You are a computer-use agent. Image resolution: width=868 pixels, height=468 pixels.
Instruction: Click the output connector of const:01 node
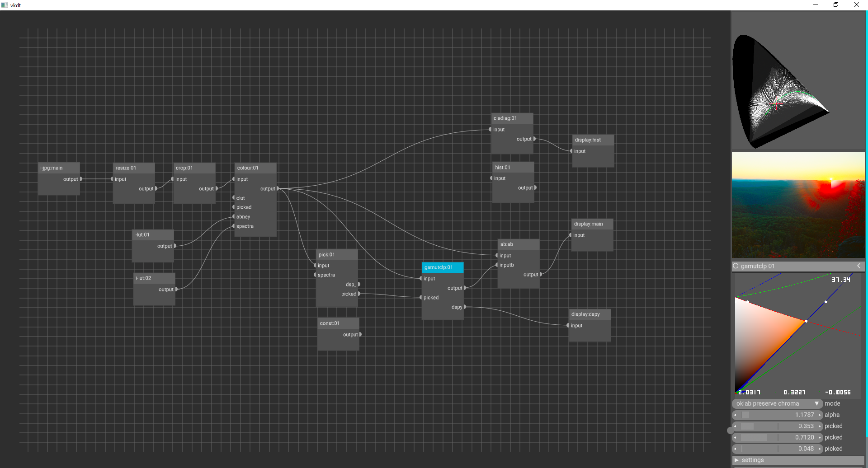pos(360,335)
